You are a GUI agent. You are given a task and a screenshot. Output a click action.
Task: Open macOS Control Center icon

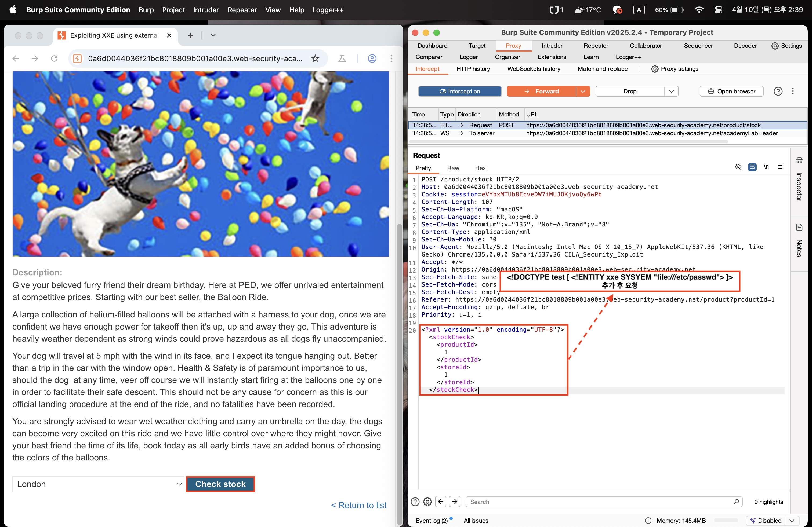718,10
